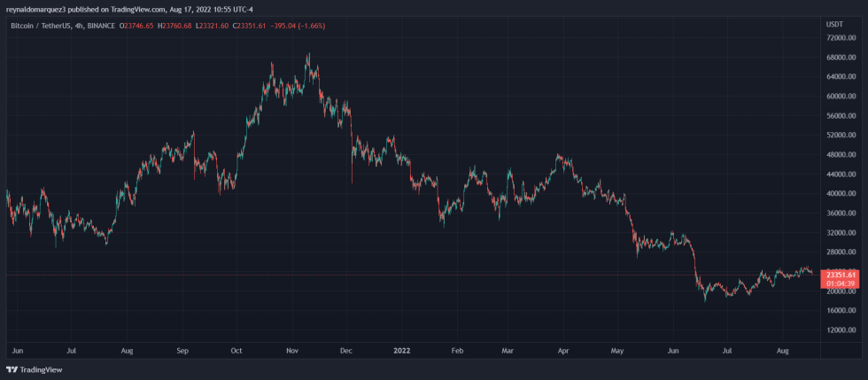Click the Feb time axis label

point(457,350)
